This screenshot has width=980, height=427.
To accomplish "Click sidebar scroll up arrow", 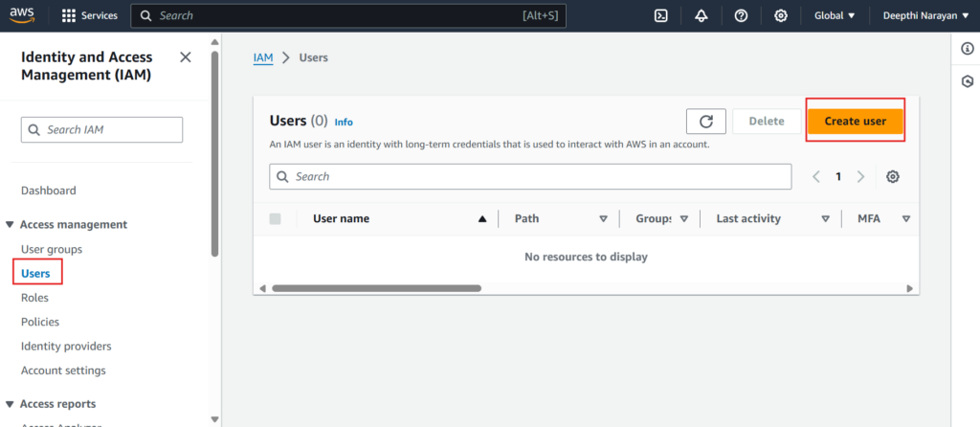I will [x=215, y=42].
